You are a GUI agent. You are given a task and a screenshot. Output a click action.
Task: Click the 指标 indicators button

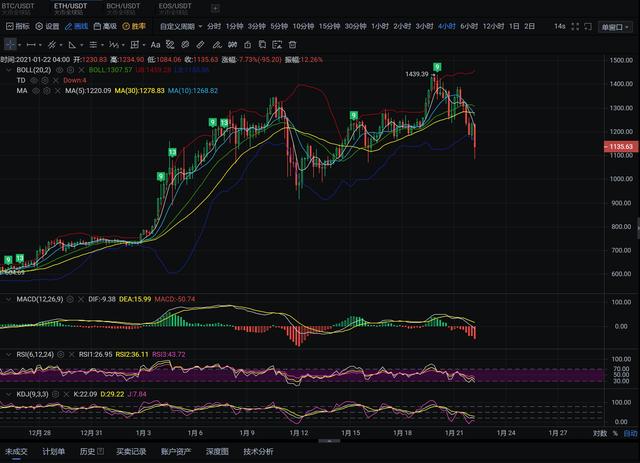click(18, 27)
